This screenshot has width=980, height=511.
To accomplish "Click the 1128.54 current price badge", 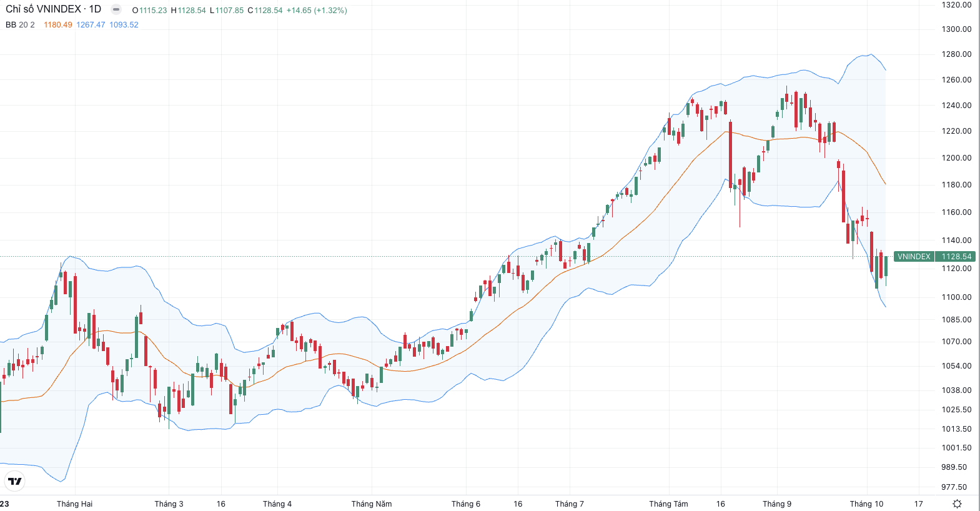I will [x=956, y=257].
